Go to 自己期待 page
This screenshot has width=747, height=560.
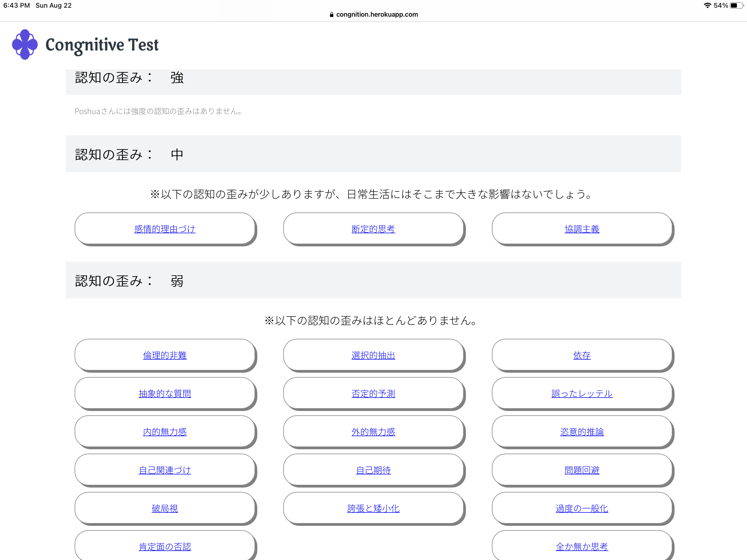(x=373, y=470)
